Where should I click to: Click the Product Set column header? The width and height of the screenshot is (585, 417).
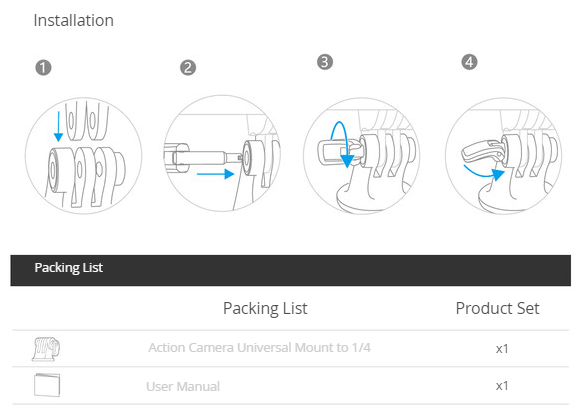pos(497,308)
